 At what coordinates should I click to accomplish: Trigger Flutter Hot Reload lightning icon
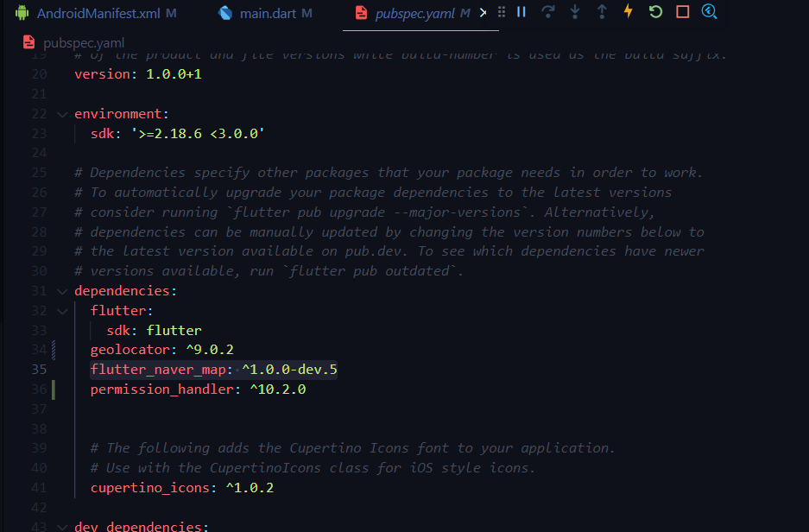(629, 11)
